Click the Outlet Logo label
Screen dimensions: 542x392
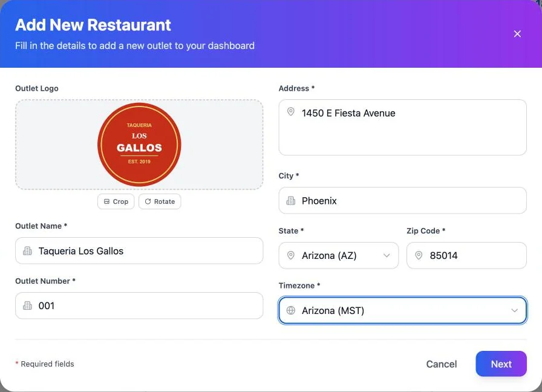[x=37, y=88]
